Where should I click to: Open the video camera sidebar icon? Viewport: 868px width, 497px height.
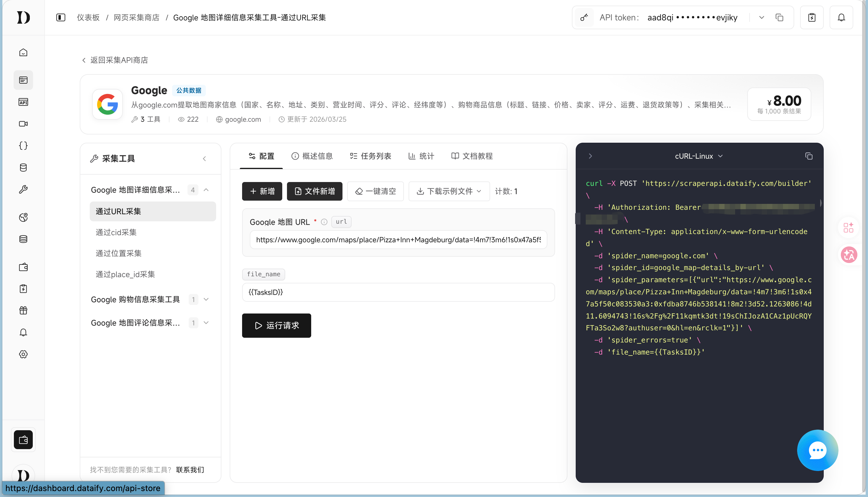tap(23, 124)
